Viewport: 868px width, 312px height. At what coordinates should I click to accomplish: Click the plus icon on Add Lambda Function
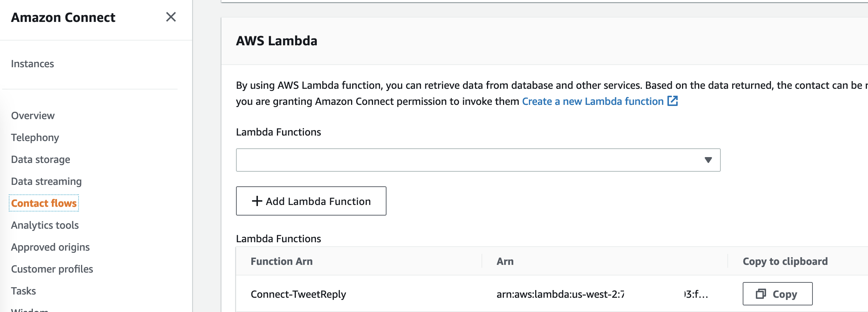tap(257, 201)
